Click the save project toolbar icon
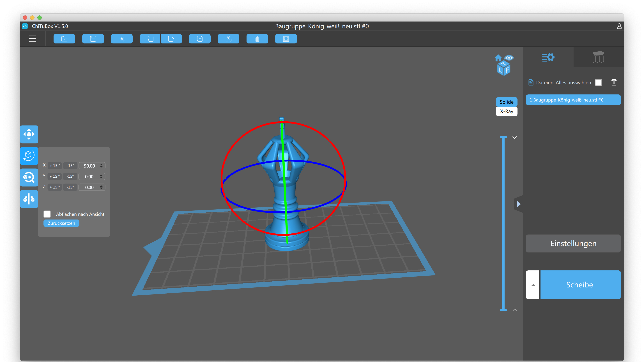Screen dimensions: 644x362 click(93, 39)
